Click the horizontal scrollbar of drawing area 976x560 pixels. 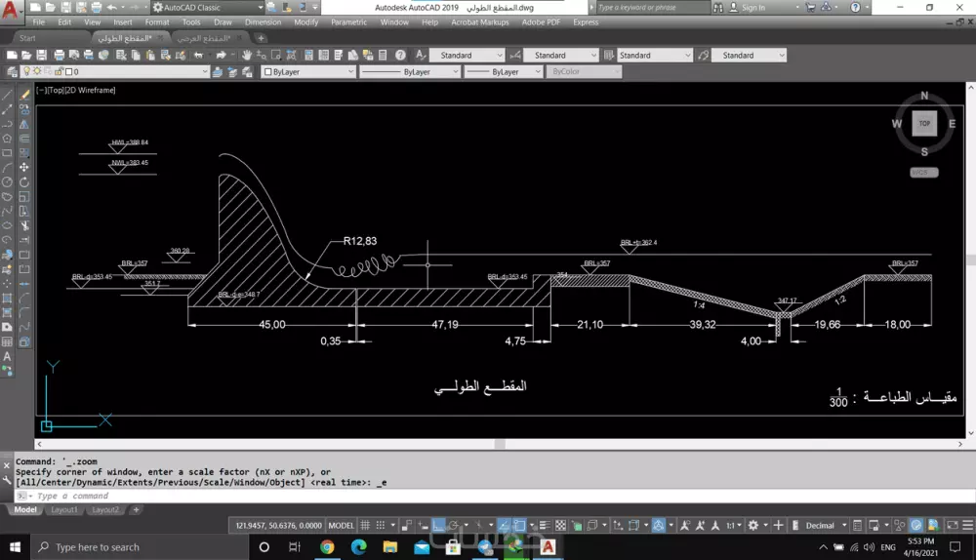[x=500, y=444]
